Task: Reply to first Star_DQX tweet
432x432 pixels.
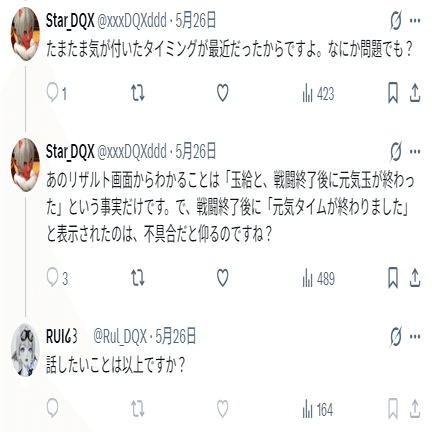Action: [57, 93]
